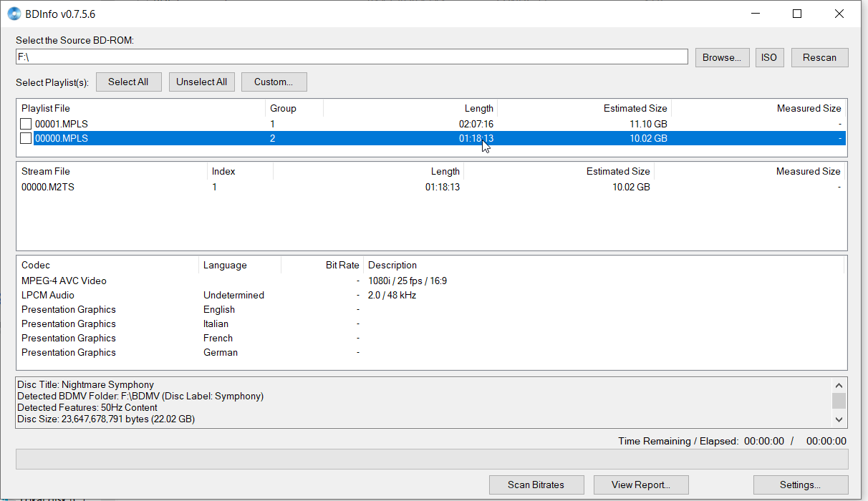Viewport: 868px width, 501px height.
Task: Open View Report...
Action: click(641, 485)
